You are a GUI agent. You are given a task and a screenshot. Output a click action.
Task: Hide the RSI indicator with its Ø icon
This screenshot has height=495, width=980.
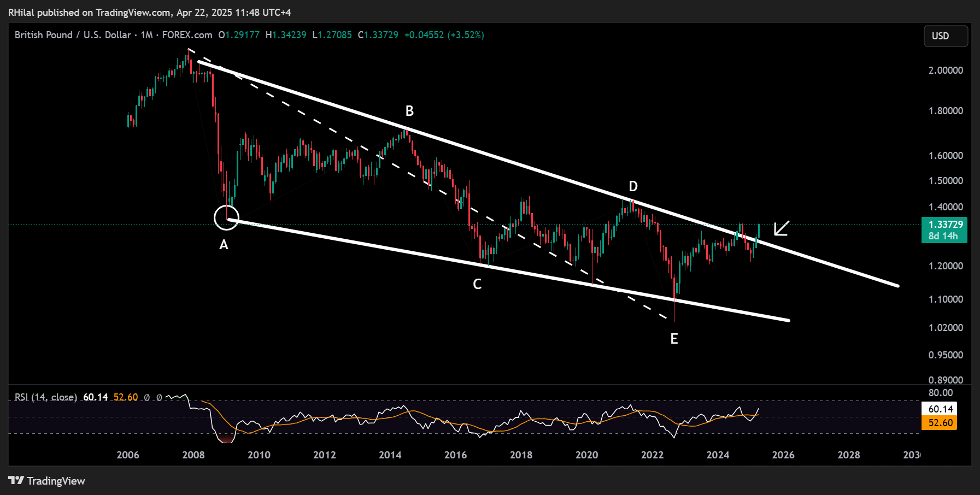146,397
